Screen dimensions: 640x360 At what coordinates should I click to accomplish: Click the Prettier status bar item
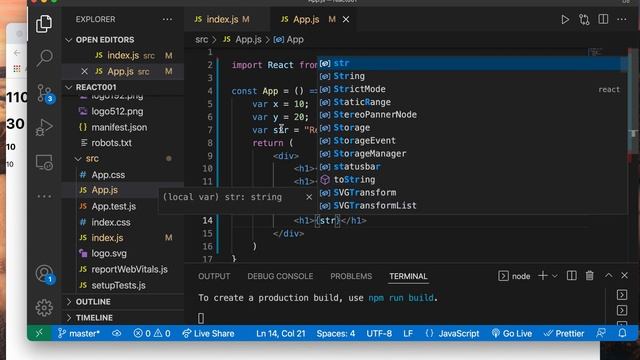point(564,333)
